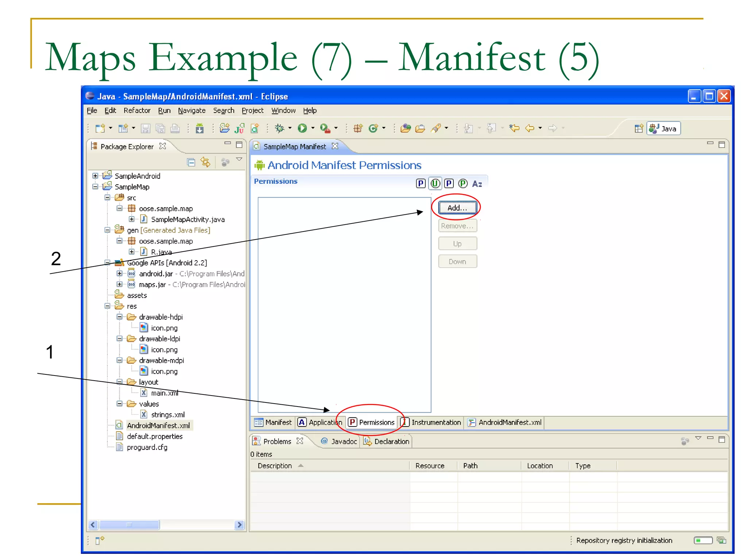
Task: Expand the maps.jar library node
Action: tap(119, 284)
